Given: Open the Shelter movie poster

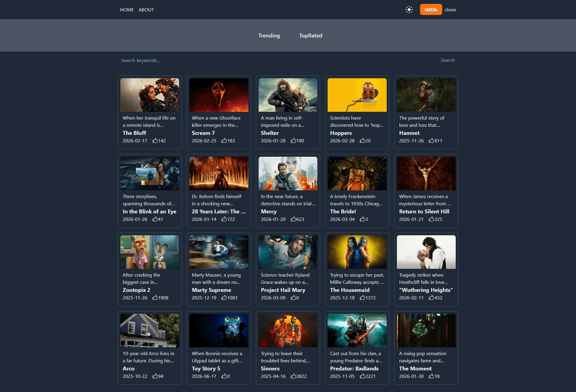Looking at the screenshot, I should click(288, 95).
